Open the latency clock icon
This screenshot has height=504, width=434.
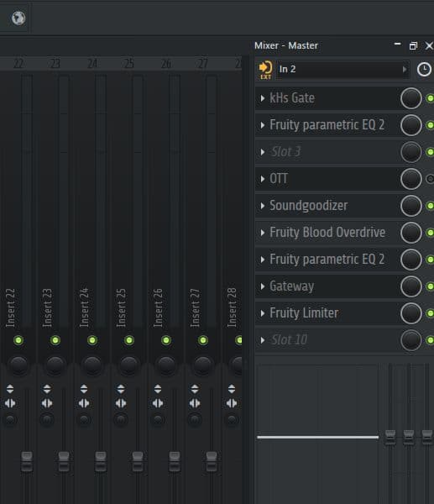tap(424, 70)
